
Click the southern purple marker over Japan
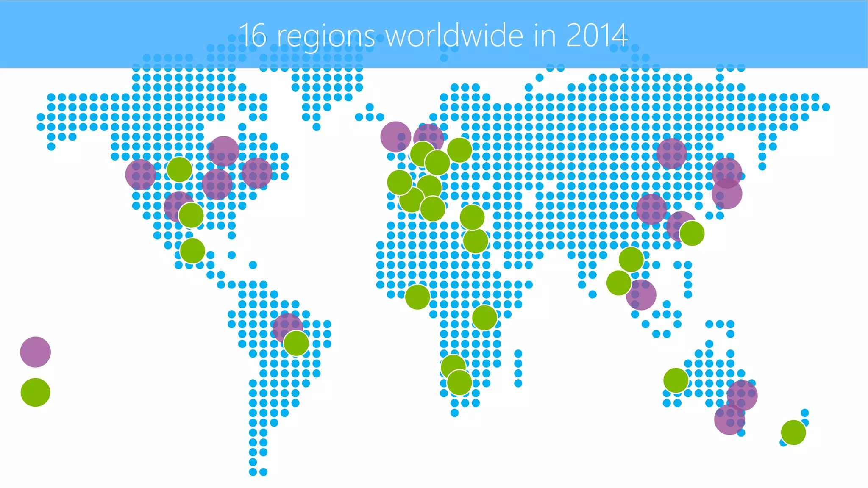[727, 194]
